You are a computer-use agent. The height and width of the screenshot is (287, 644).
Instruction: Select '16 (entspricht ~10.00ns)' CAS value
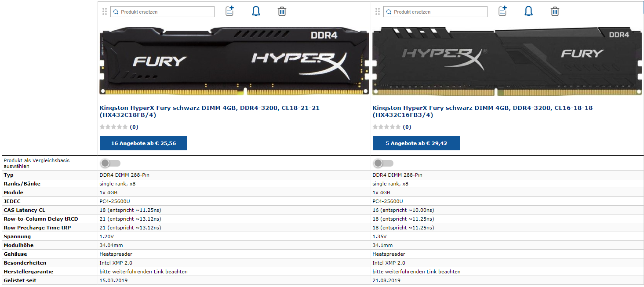tap(404, 210)
